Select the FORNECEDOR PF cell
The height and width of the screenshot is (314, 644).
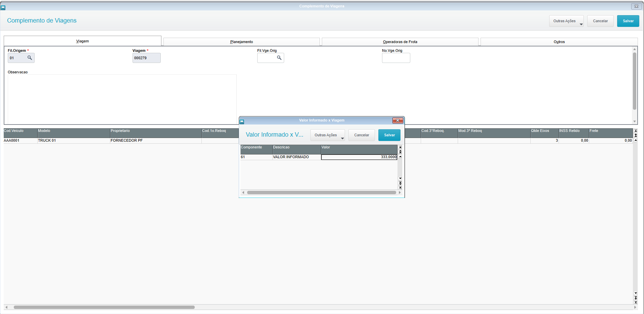(156, 141)
